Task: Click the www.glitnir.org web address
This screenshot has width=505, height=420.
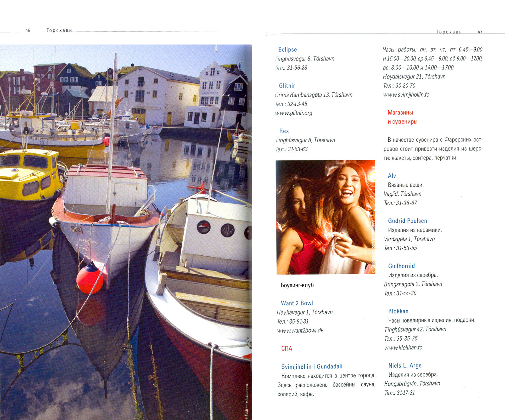Action: click(x=293, y=113)
